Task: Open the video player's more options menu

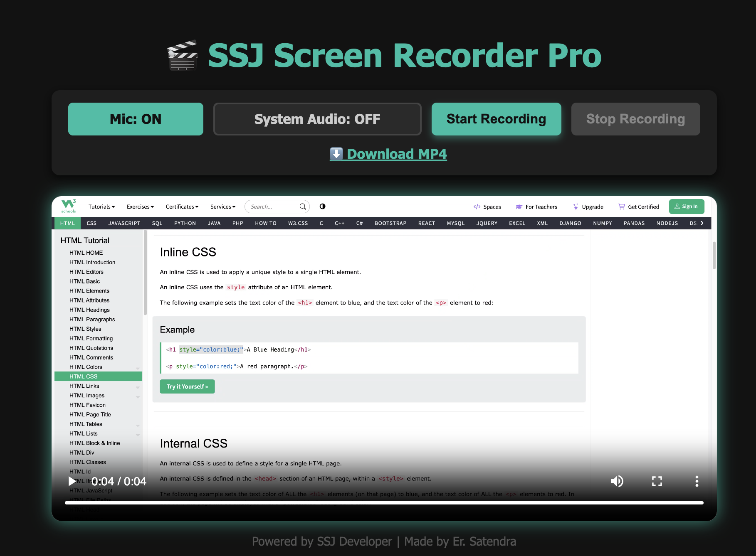Action: pos(697,481)
